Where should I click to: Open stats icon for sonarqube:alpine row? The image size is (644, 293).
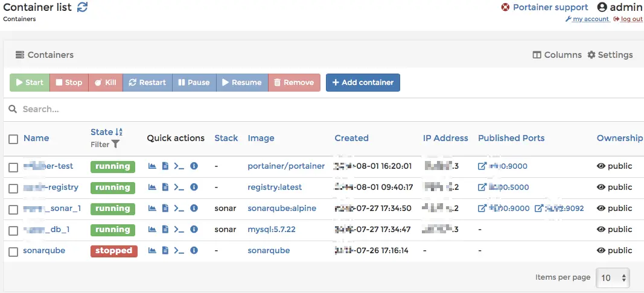(x=152, y=208)
